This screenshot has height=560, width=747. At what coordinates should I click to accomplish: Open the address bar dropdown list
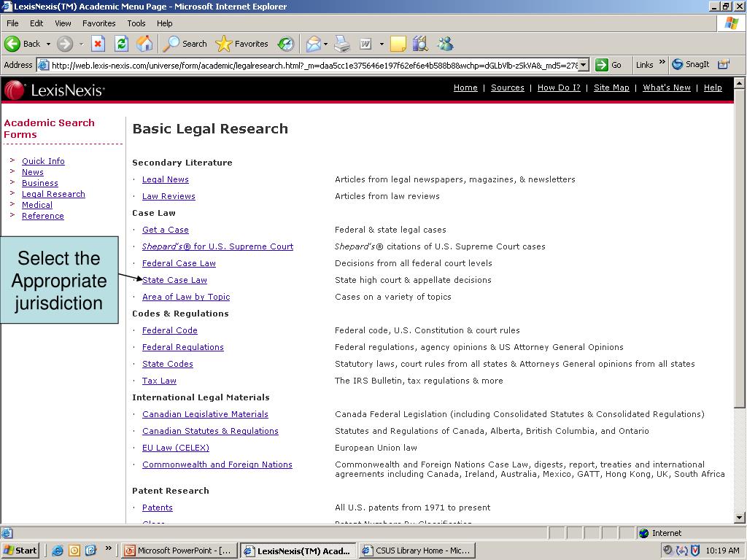(584, 65)
